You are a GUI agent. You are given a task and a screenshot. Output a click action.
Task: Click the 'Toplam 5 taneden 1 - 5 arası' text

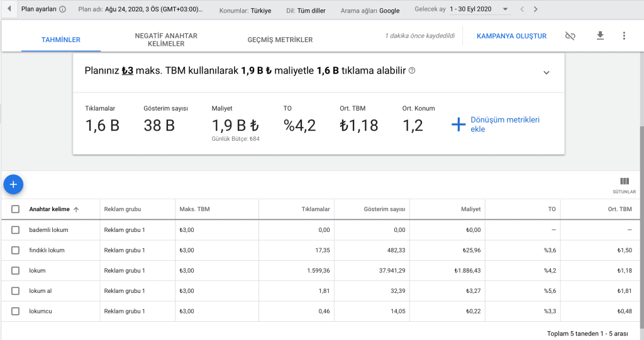click(587, 334)
